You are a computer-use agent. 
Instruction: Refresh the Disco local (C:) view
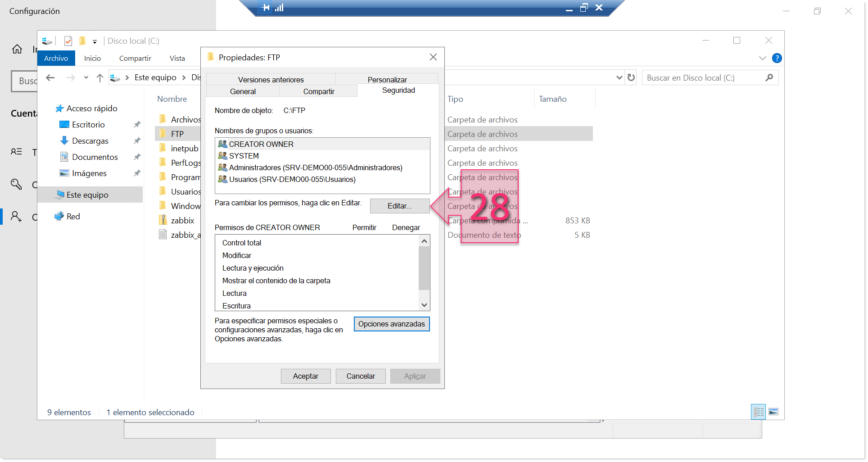tap(630, 77)
